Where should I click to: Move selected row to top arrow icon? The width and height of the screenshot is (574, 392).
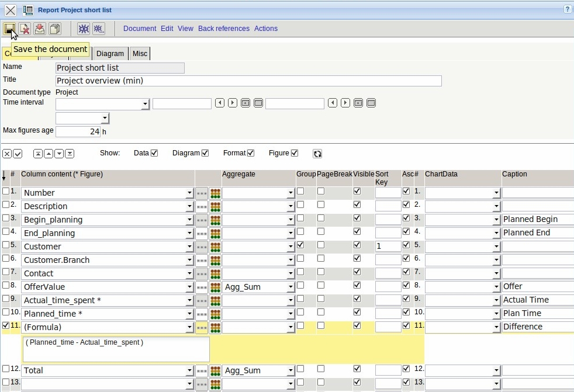[38, 154]
